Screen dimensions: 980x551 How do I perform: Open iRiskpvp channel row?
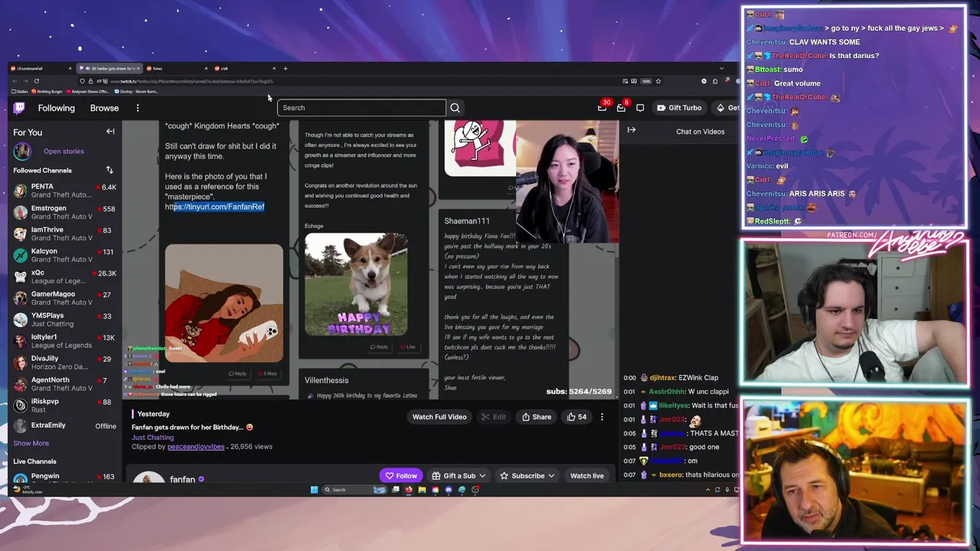[64, 405]
